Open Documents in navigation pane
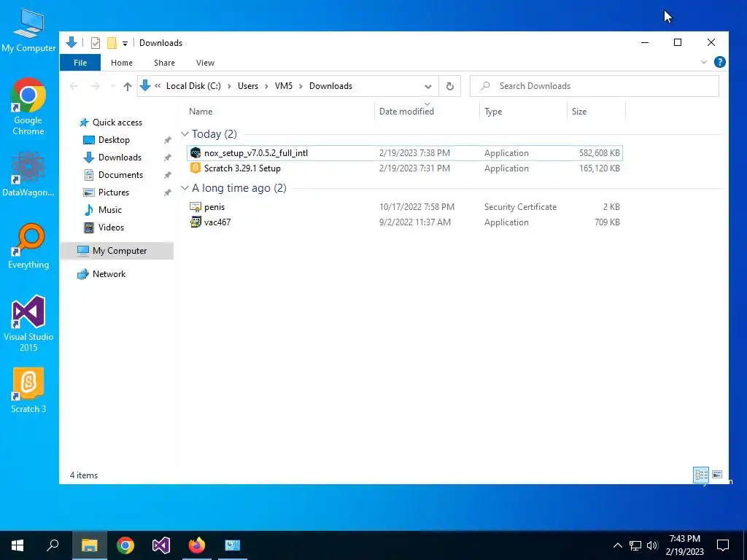 [120, 175]
